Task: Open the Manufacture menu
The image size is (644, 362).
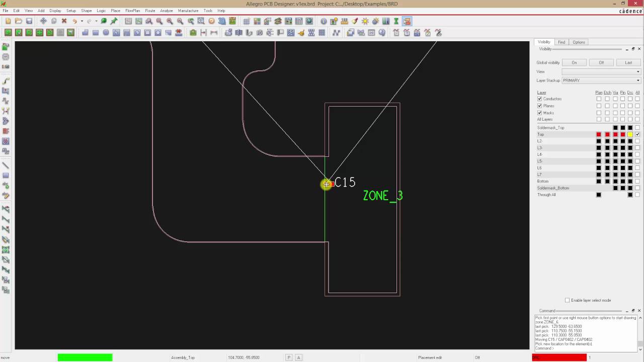Action: click(188, 11)
